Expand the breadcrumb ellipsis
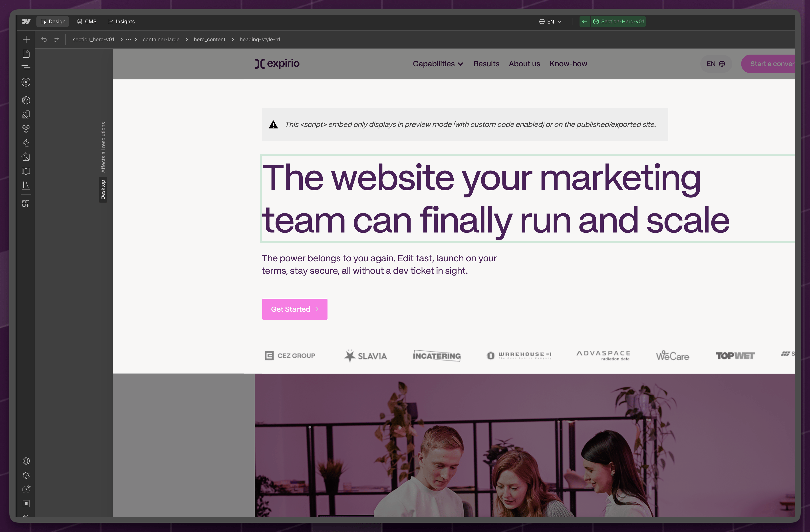Screen dimensions: 810x532 pos(128,39)
